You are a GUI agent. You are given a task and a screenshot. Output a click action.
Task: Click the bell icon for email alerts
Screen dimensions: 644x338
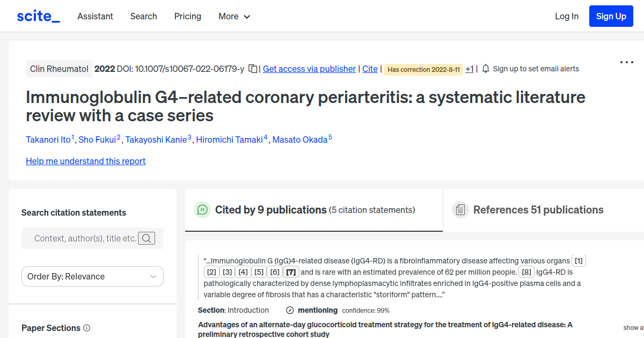point(485,69)
